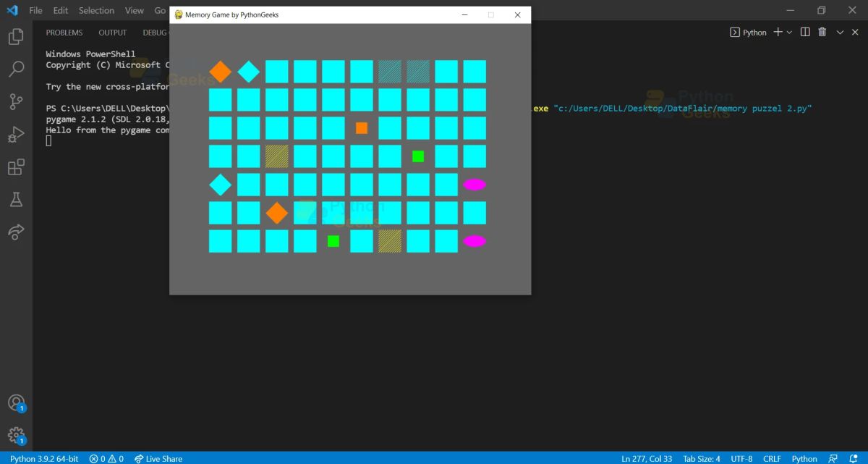The height and width of the screenshot is (464, 868).
Task: Open the Run and Debug view
Action: [16, 135]
